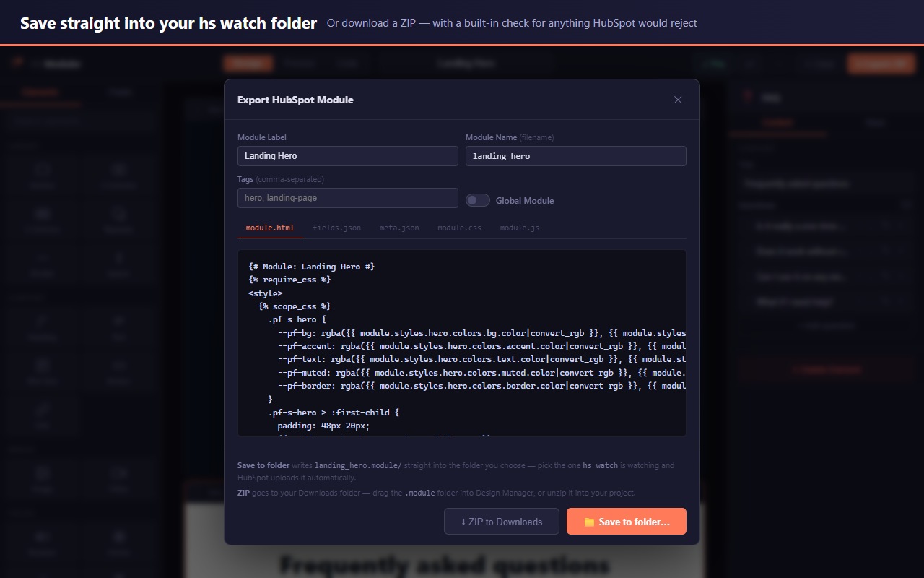The height and width of the screenshot is (578, 924).
Task: Toggle the Global Module switch
Action: click(x=478, y=200)
